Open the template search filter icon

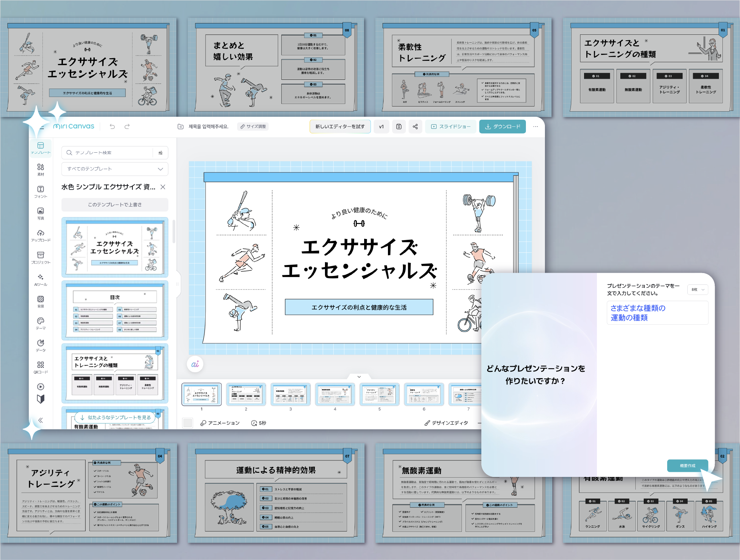click(x=161, y=153)
